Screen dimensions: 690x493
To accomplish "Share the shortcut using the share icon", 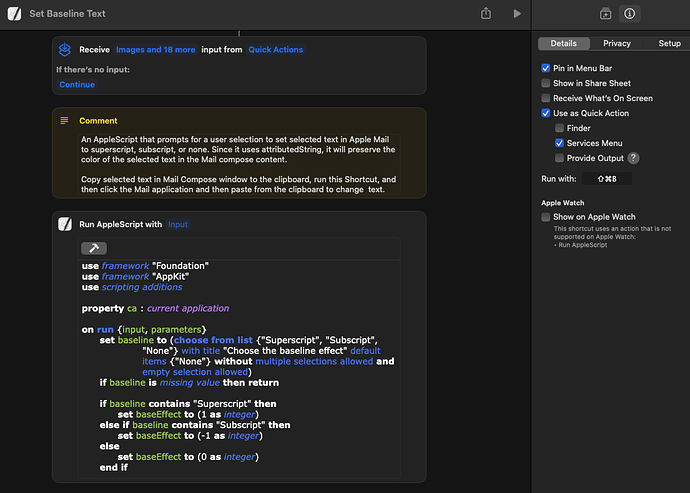I will click(486, 13).
